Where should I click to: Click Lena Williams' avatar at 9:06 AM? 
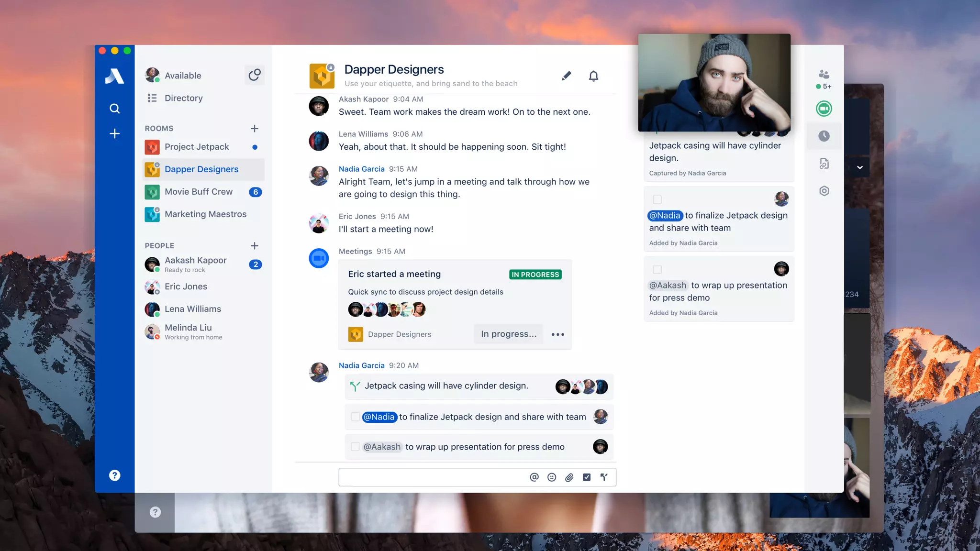319,141
